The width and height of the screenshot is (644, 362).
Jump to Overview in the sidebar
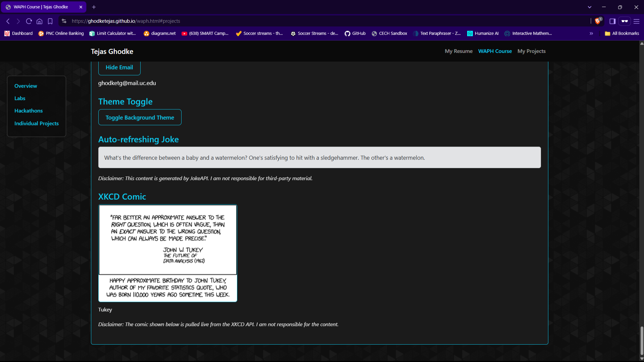26,86
